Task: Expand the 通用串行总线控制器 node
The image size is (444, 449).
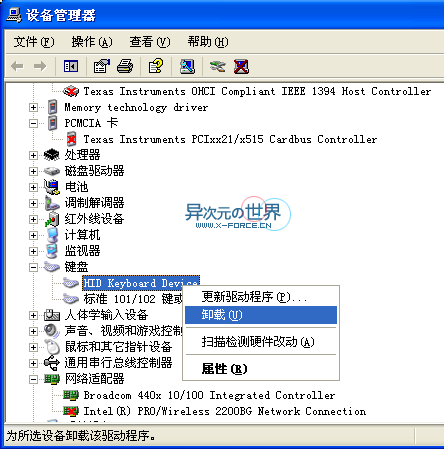Action: (33, 363)
